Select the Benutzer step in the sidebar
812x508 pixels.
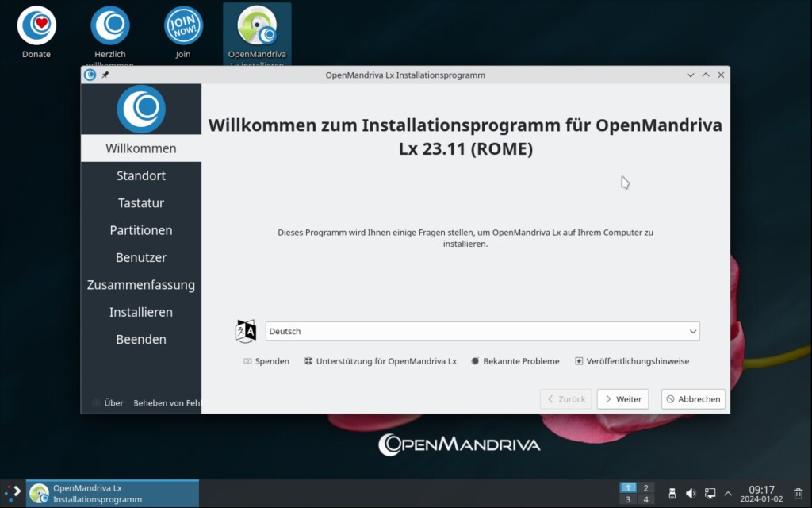[141, 258]
